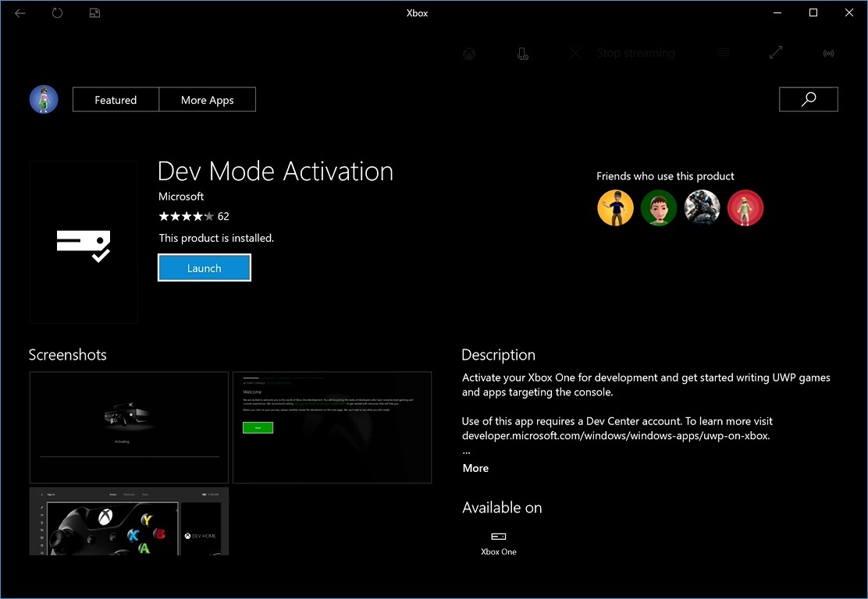Viewport: 868px width, 599px height.
Task: Open search using the magnifier icon
Action: point(808,99)
